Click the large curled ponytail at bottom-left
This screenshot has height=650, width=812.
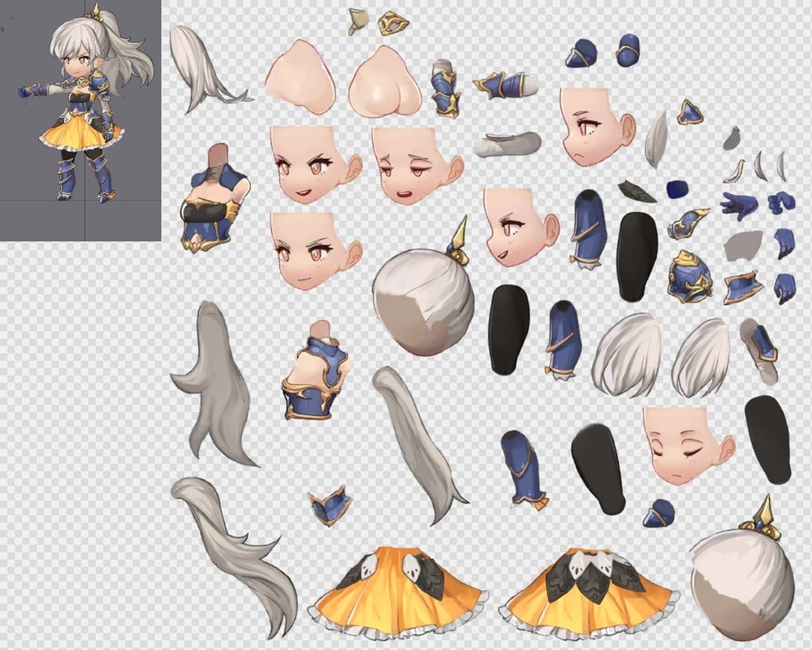[235, 552]
